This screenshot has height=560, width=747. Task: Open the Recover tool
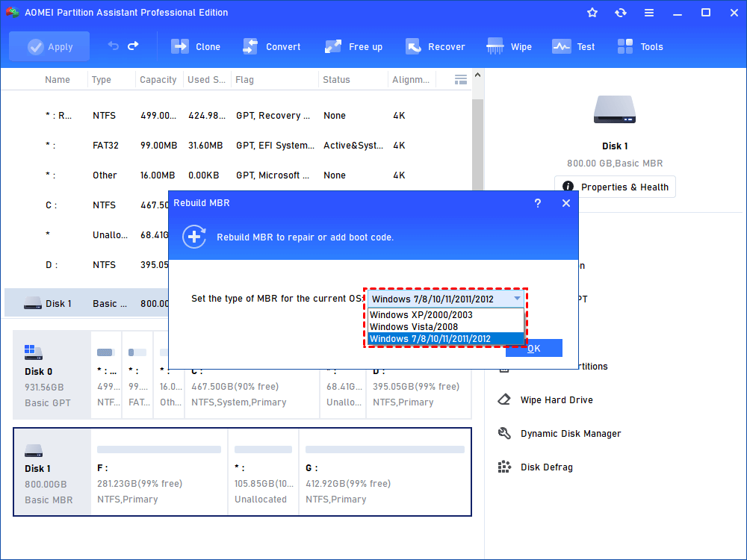click(435, 46)
